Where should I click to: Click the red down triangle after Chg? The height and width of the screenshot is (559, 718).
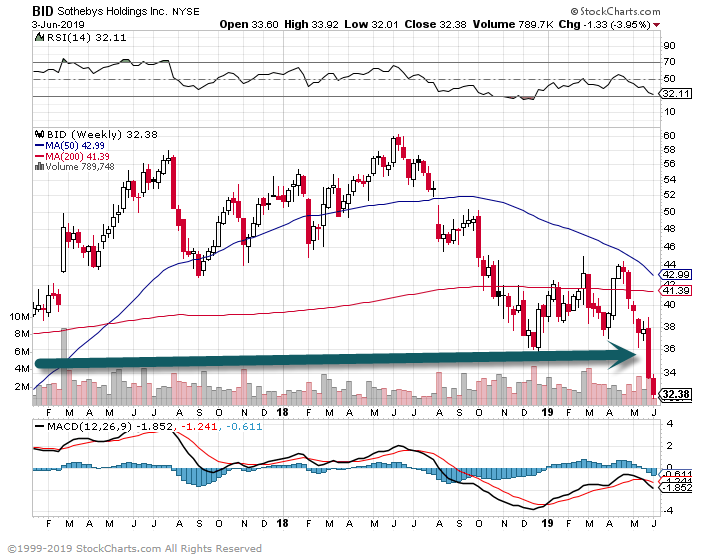tap(657, 25)
